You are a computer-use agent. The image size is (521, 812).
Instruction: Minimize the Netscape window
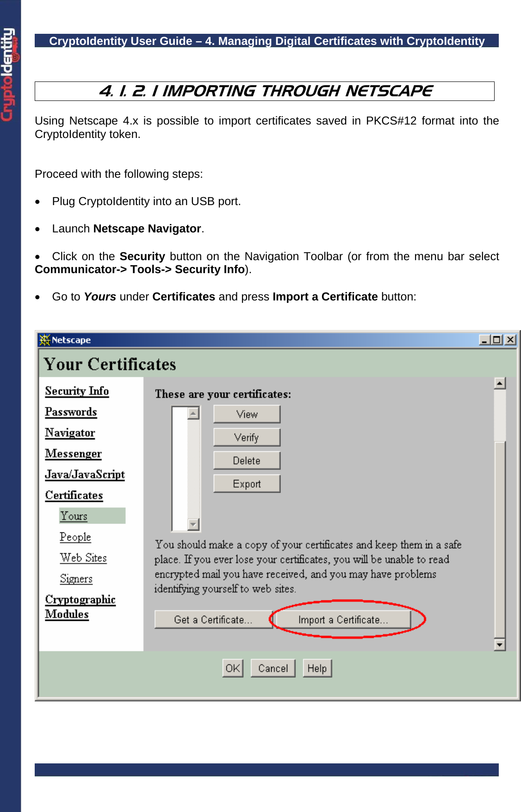click(484, 340)
